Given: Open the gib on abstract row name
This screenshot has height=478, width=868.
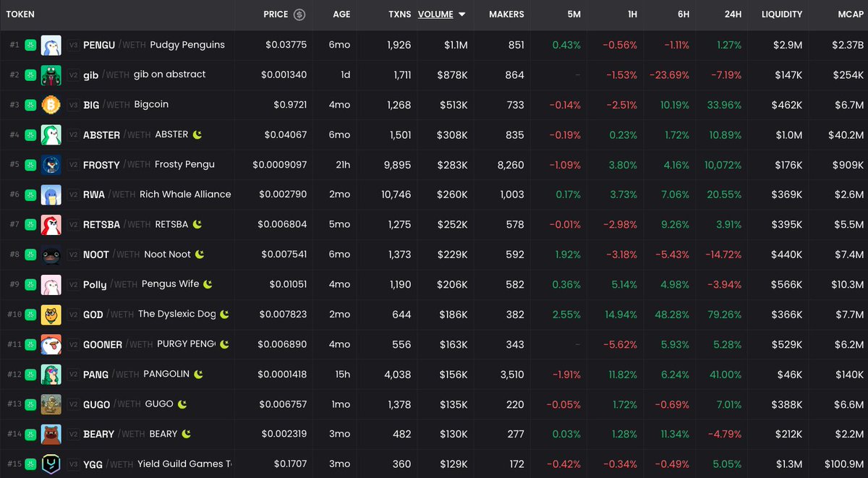Looking at the screenshot, I should [169, 74].
